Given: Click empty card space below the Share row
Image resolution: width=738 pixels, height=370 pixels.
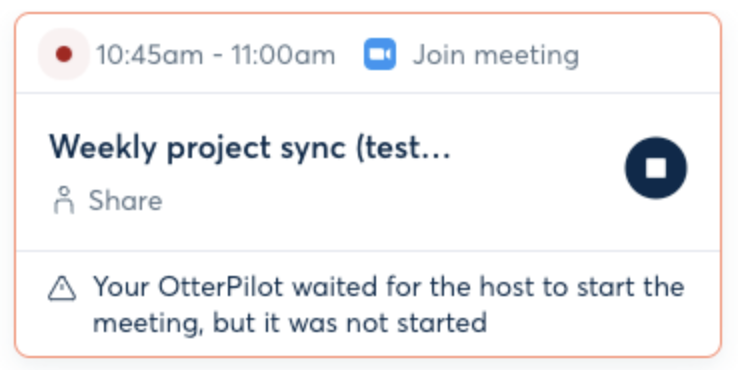Looking at the screenshot, I should point(329,233).
